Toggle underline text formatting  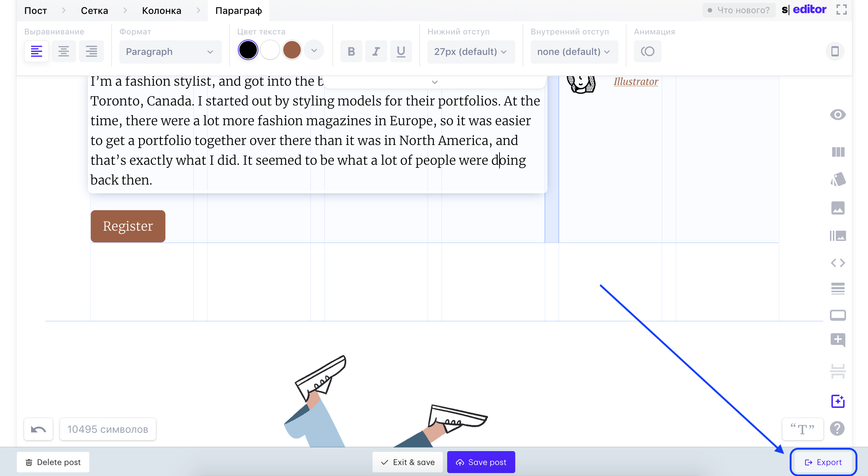tap(401, 51)
